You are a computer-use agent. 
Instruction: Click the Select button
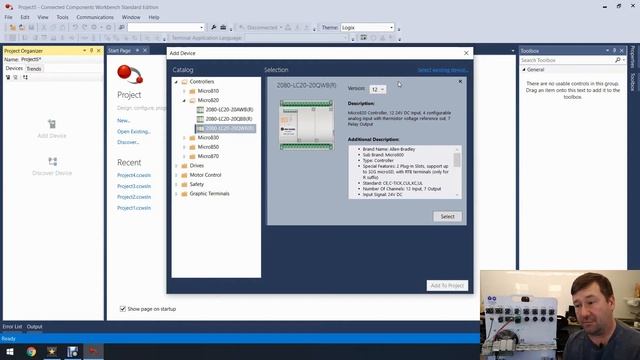click(447, 216)
